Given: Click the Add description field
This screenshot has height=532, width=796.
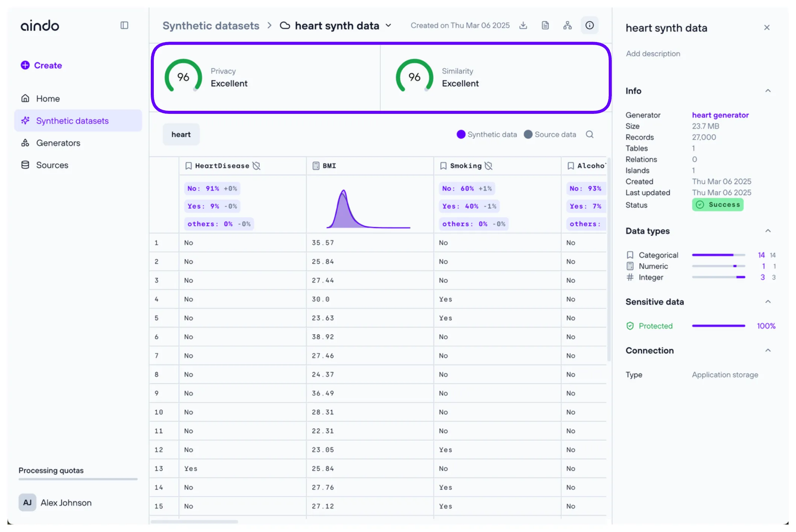Looking at the screenshot, I should click(x=653, y=53).
